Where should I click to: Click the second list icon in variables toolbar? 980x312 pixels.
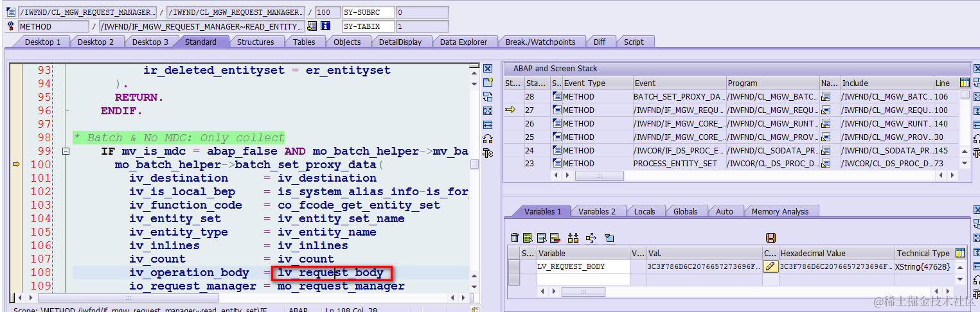[x=540, y=238]
